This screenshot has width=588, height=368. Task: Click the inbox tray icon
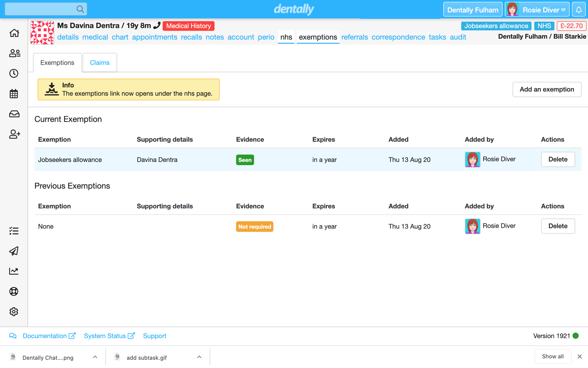[x=14, y=114]
